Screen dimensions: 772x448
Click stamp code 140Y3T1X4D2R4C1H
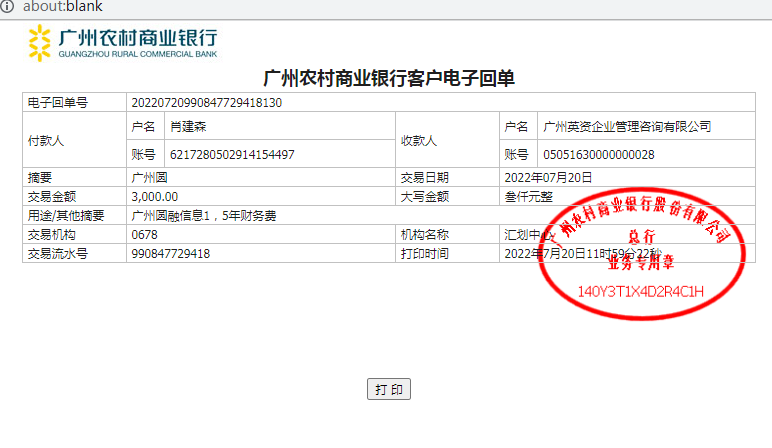[x=641, y=291]
